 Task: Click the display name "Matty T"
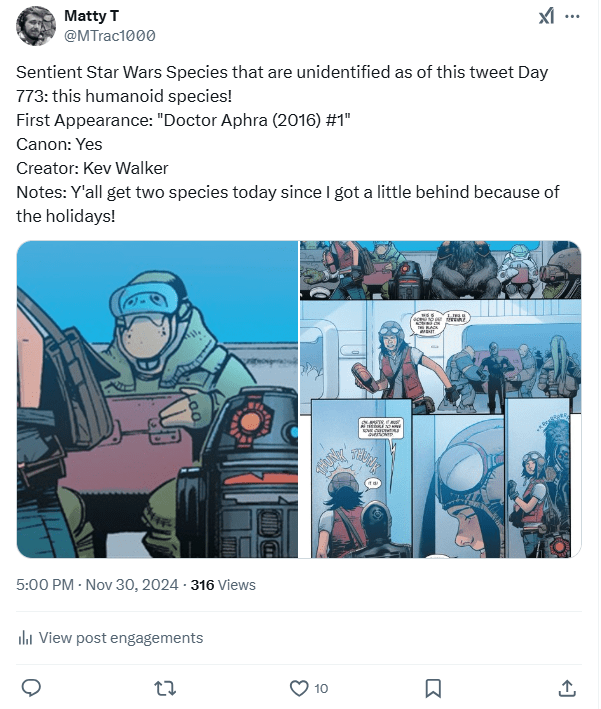point(92,16)
